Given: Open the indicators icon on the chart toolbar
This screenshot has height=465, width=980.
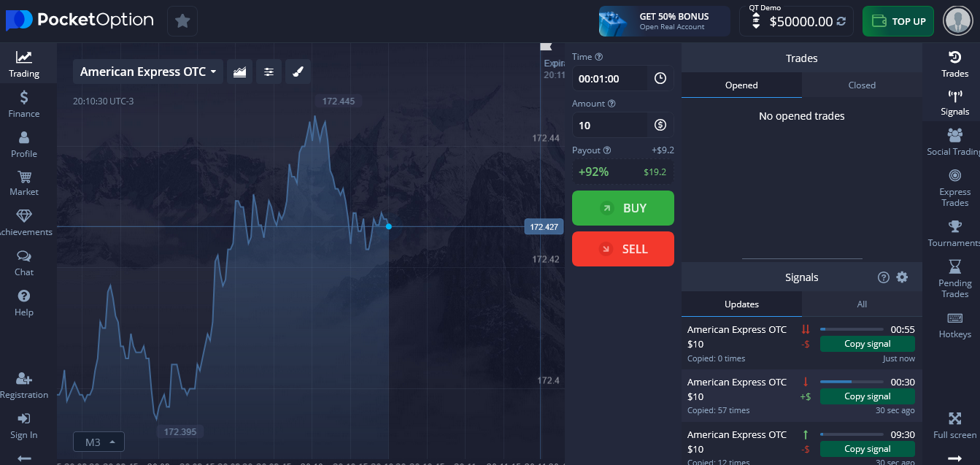Looking at the screenshot, I should coord(269,71).
